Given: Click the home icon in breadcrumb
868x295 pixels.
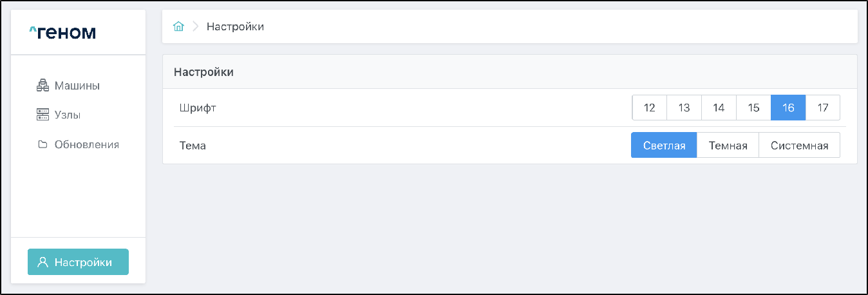Looking at the screenshot, I should (x=178, y=26).
